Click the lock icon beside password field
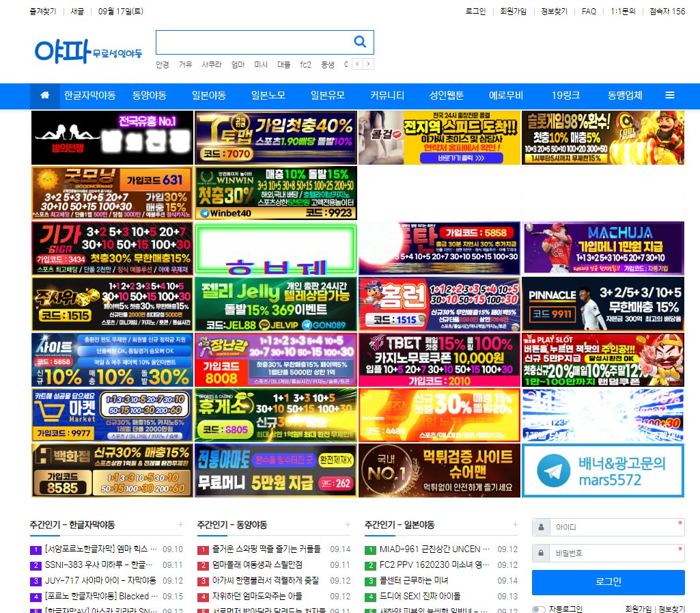 point(541,553)
